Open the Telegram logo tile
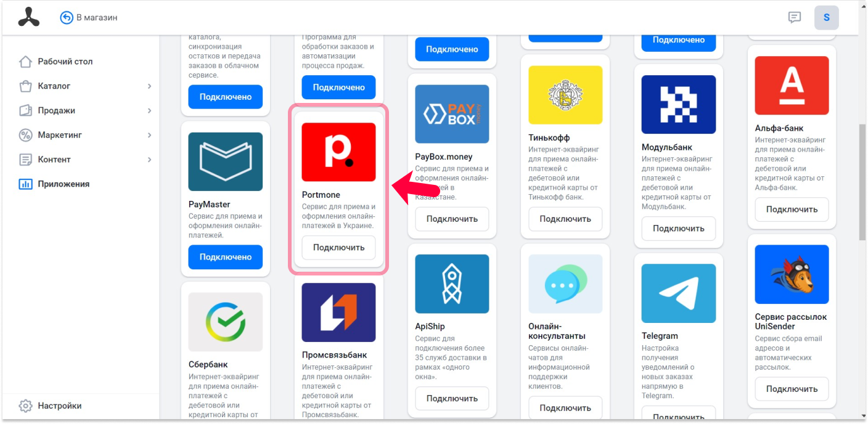Viewport: 868px width, 424px height. tap(679, 293)
